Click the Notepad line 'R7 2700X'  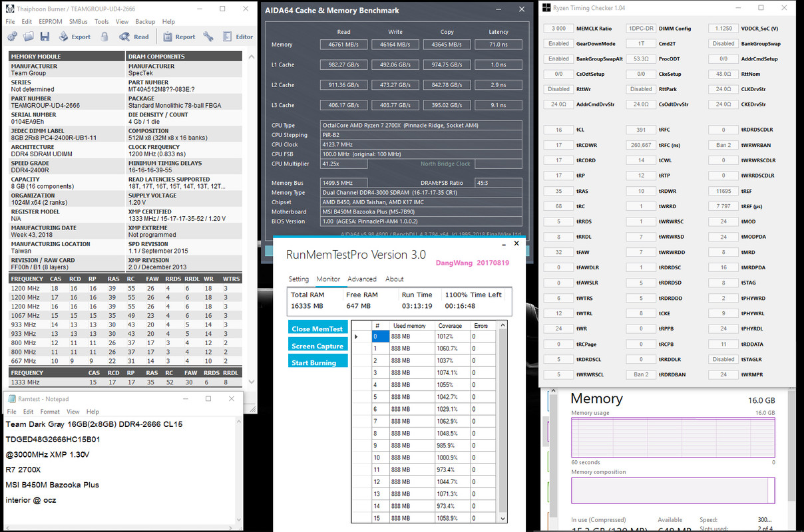24,469
